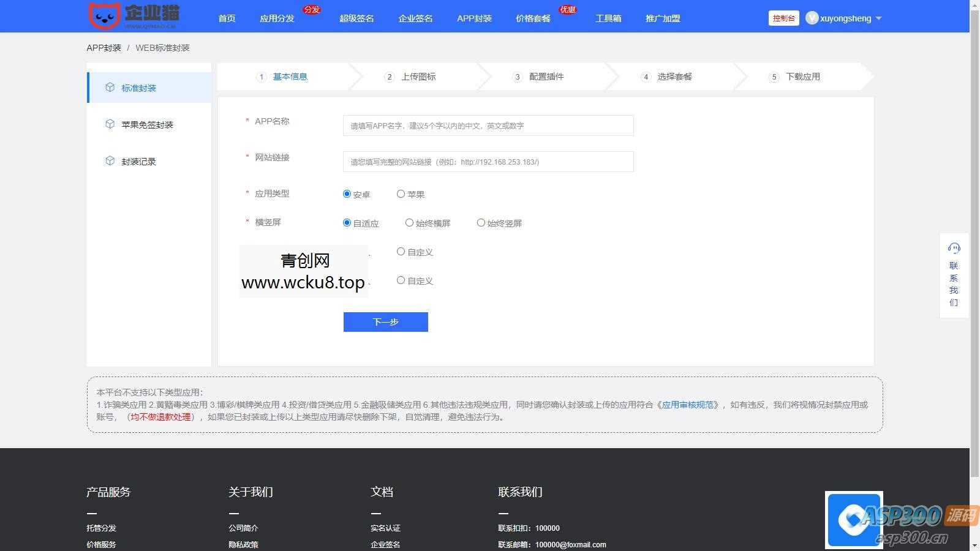This screenshot has height=551, width=980.
Task: Click the 优惠 badge on 价格套餐
Action: click(x=567, y=9)
